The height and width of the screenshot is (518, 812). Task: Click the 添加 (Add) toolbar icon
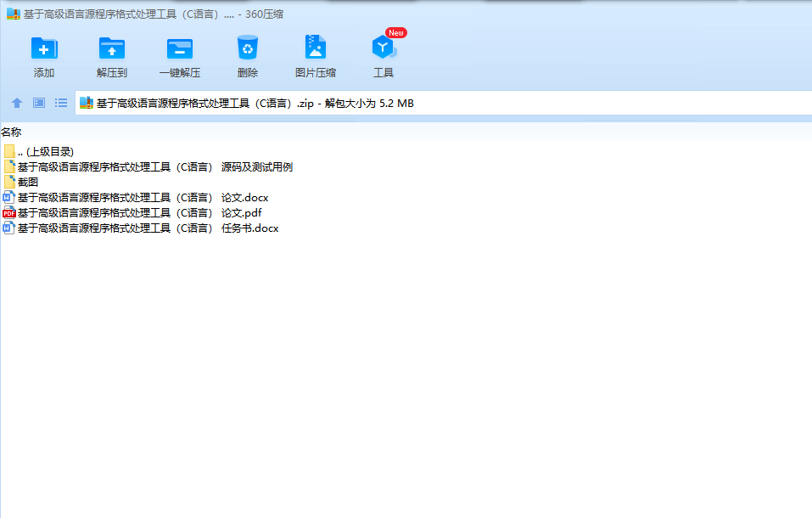click(44, 48)
